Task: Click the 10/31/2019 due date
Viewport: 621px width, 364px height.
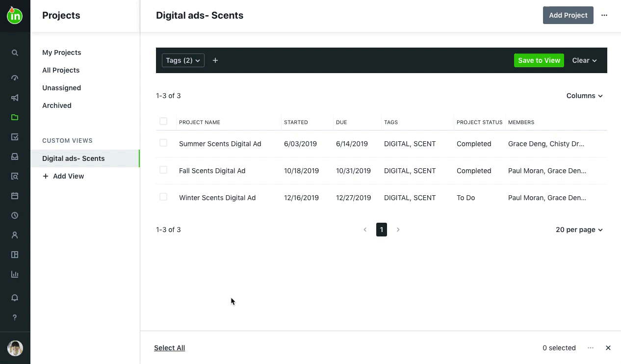Action: click(353, 171)
